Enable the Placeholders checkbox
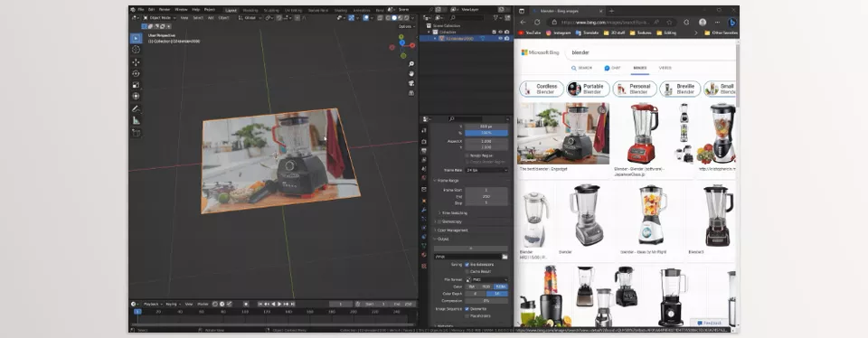The width and height of the screenshot is (868, 338). [467, 316]
